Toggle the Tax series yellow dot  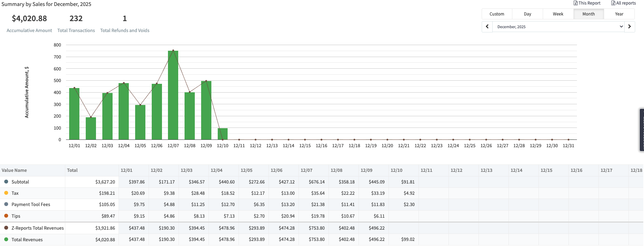point(6,193)
